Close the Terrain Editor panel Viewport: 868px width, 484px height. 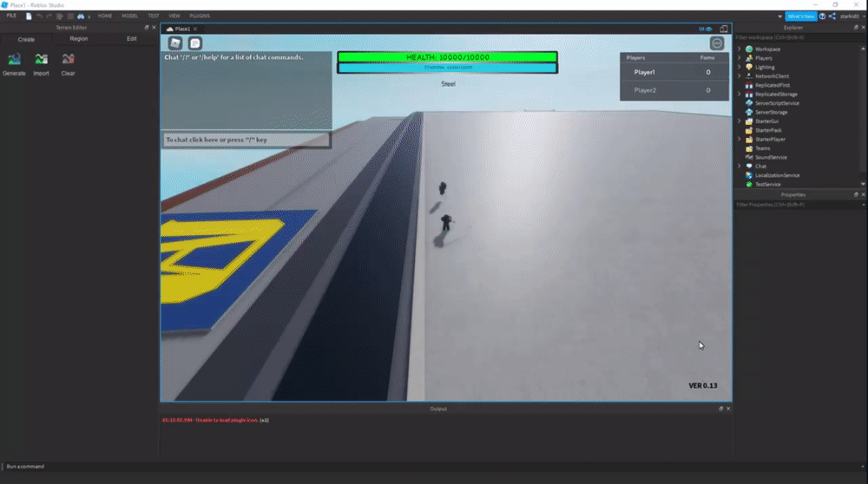point(154,27)
